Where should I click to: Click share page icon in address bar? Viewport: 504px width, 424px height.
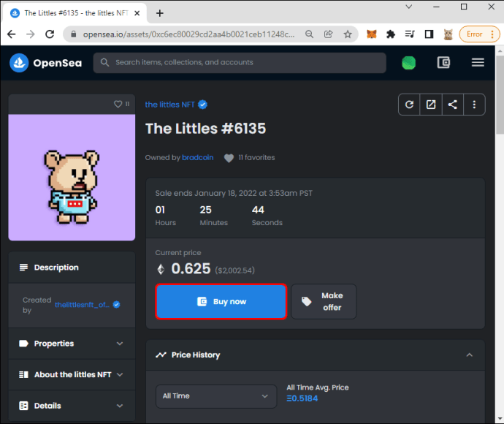[328, 34]
